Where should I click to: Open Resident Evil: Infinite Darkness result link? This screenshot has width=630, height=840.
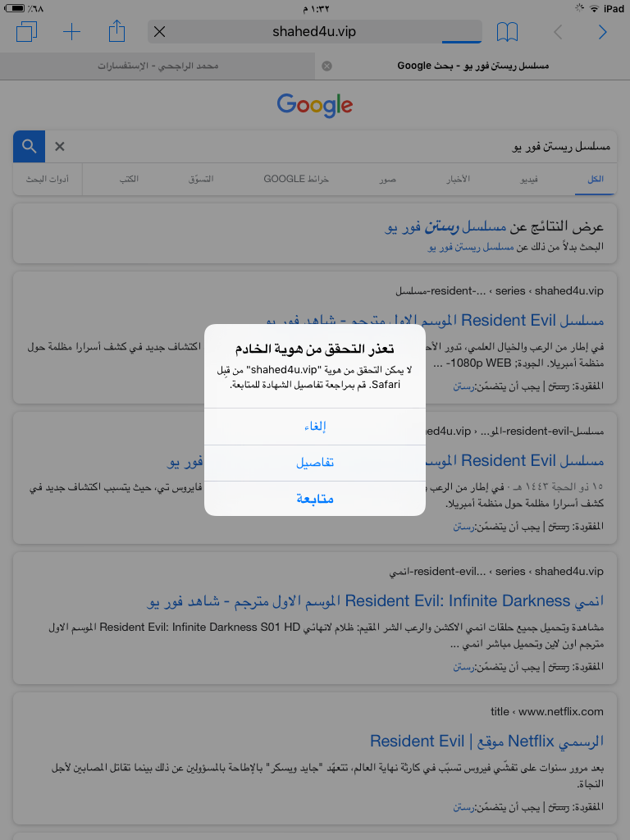tap(376, 601)
